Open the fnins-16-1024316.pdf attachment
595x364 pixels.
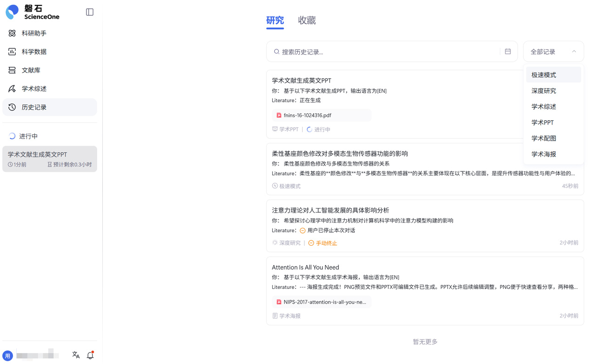point(321,115)
